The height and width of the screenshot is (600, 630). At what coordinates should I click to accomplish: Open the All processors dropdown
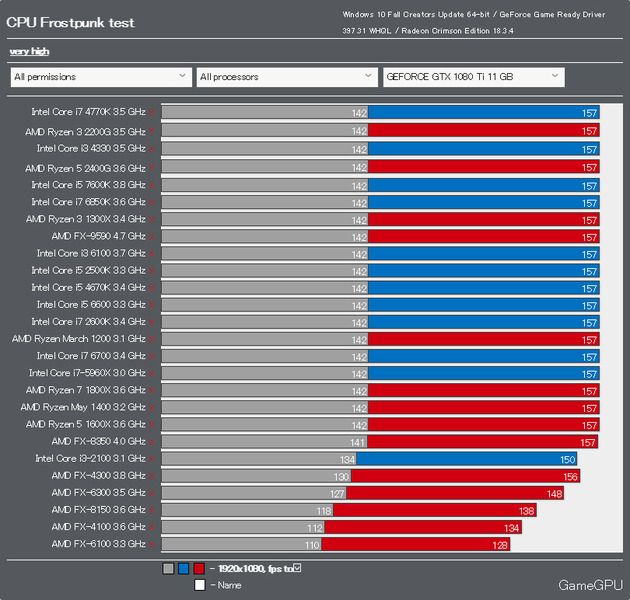tap(287, 77)
